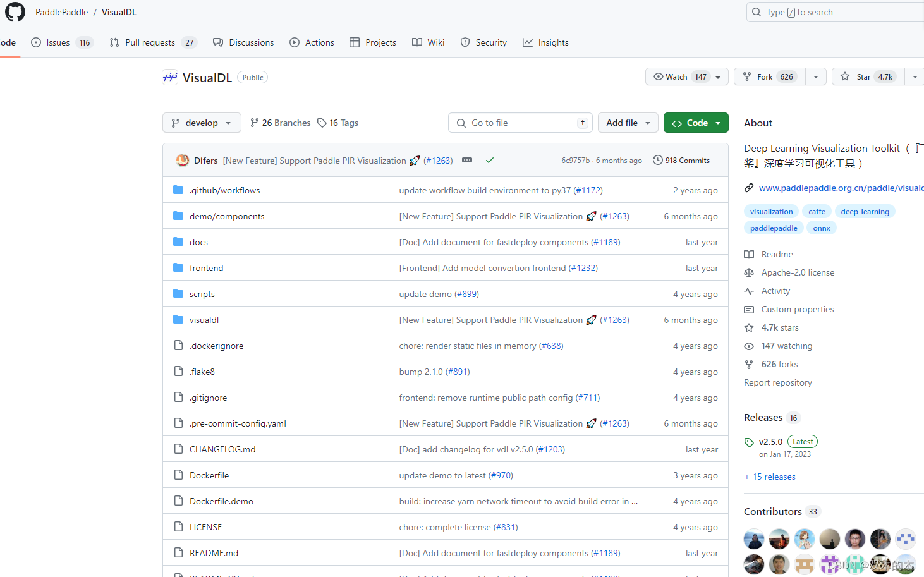924x577 pixels.
Task: Open the demo/components folder
Action: 227,216
